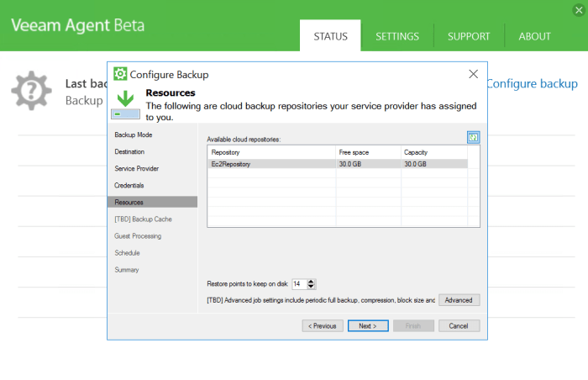Screen dimensions: 588x380
Task: Click the gray question-mark gear status icon
Action: point(32,91)
